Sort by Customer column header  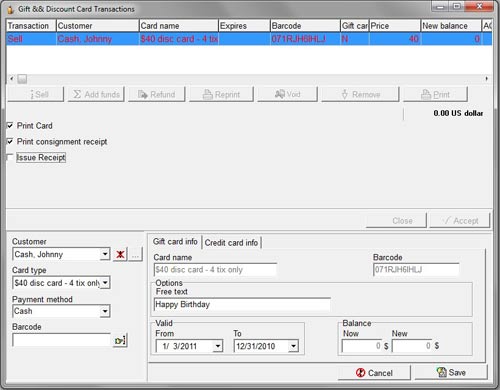click(97, 26)
